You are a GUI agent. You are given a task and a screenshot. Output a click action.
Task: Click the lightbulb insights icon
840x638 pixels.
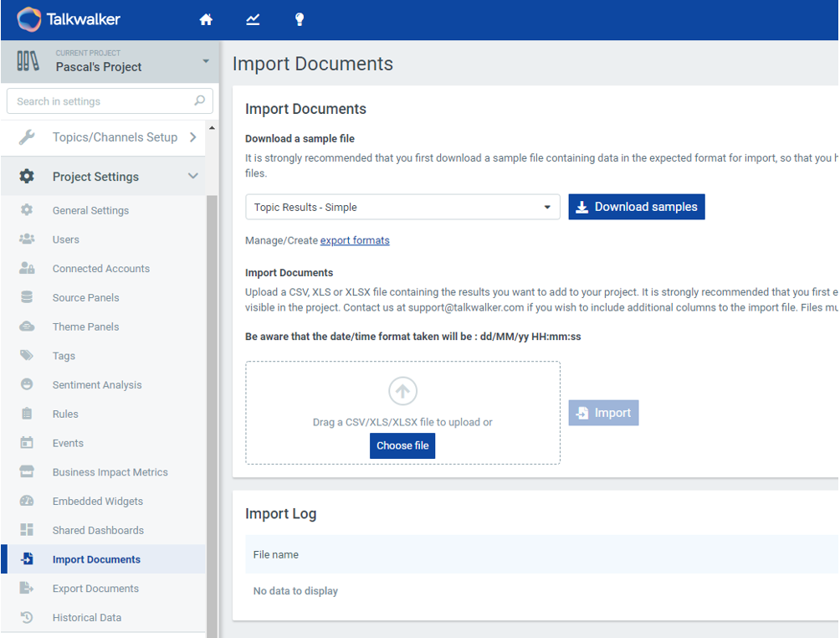(x=300, y=20)
